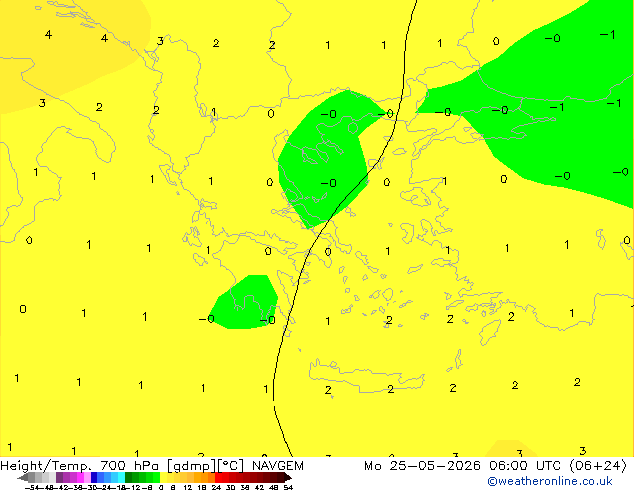Click the '(06+24)' forecast offset text
634x490 pixels.
(598, 466)
